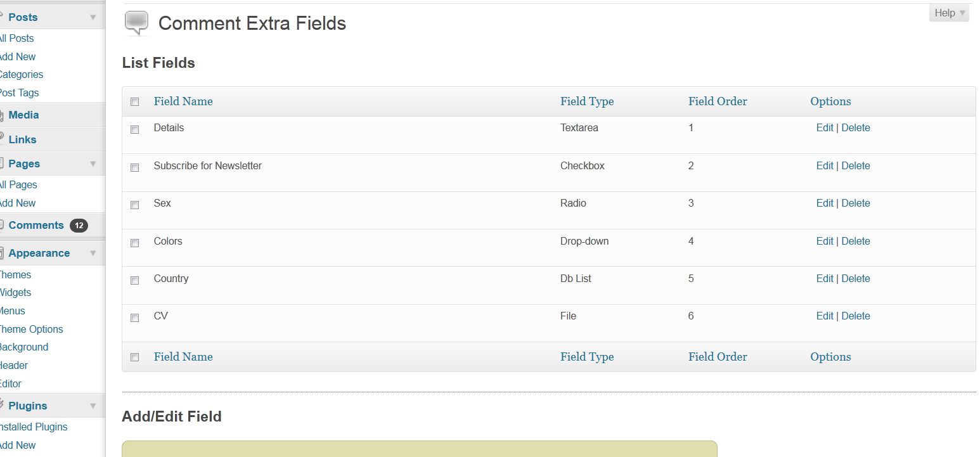This screenshot has height=457, width=980.
Task: Tick the checkbox for the Details field
Action: [x=134, y=129]
